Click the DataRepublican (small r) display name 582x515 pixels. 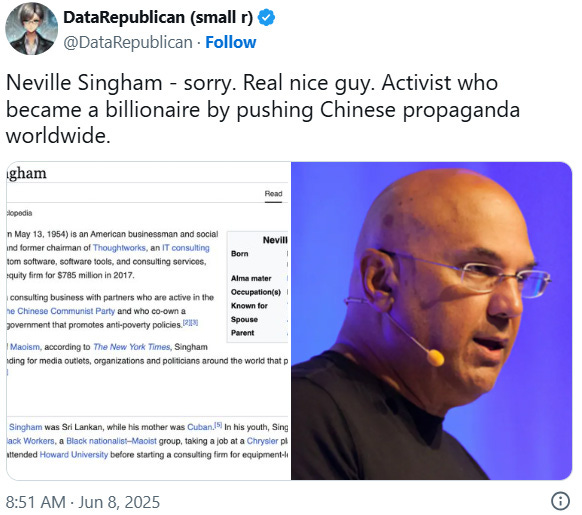click(x=158, y=17)
